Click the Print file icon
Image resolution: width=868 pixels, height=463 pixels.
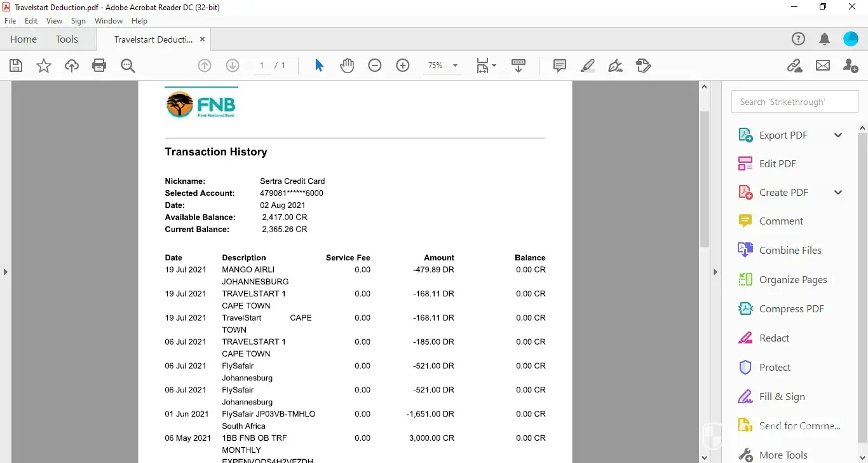click(x=99, y=66)
